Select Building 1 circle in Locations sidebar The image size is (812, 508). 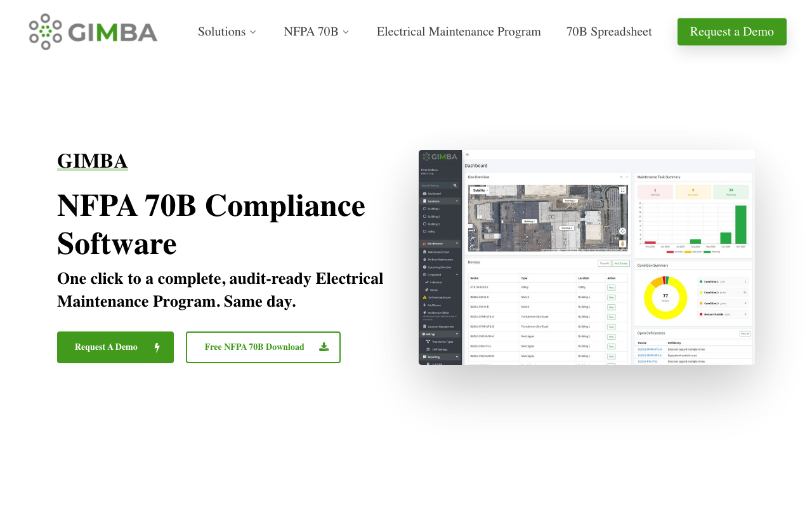(424, 208)
